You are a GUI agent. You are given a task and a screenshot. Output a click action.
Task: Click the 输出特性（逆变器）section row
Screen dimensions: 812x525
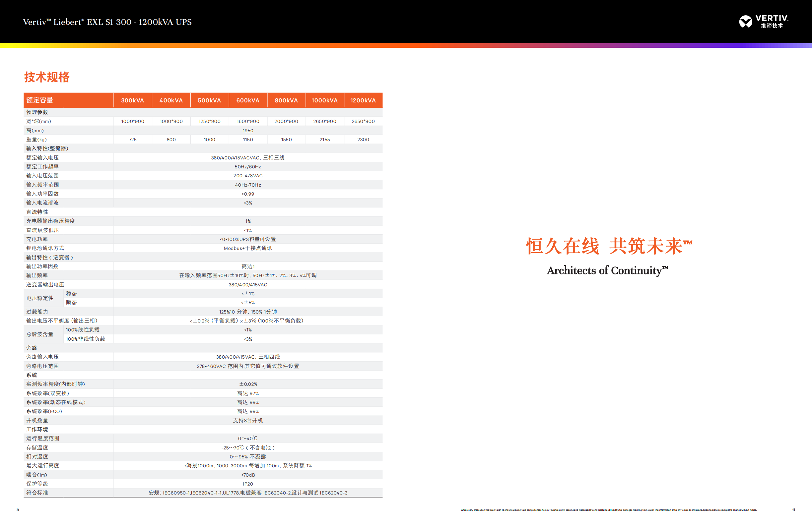tap(203, 258)
